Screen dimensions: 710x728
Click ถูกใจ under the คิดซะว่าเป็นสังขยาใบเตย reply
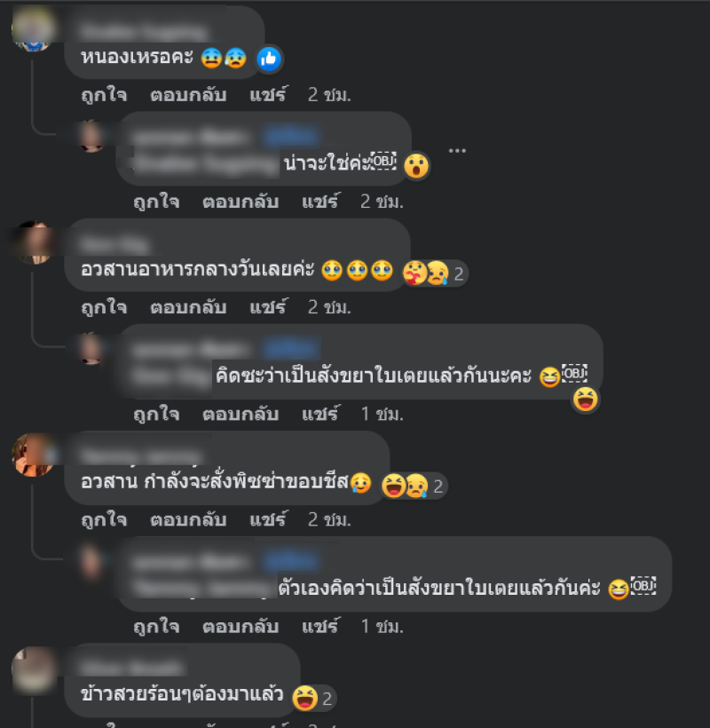[156, 414]
